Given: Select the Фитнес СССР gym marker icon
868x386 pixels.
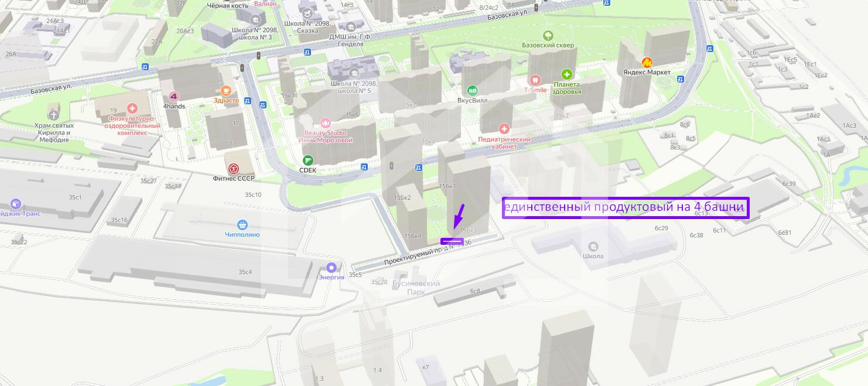Looking at the screenshot, I should (233, 169).
